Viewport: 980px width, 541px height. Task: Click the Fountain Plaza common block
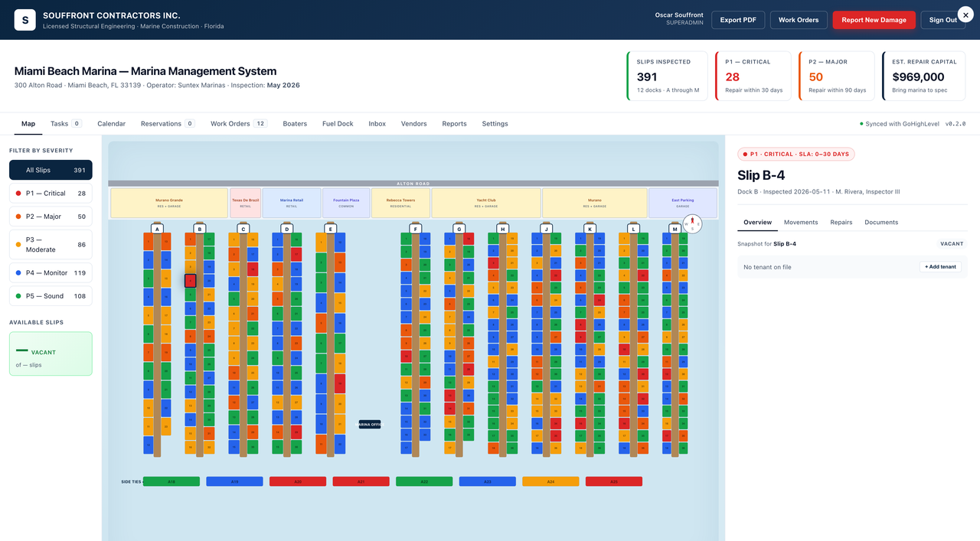346,203
